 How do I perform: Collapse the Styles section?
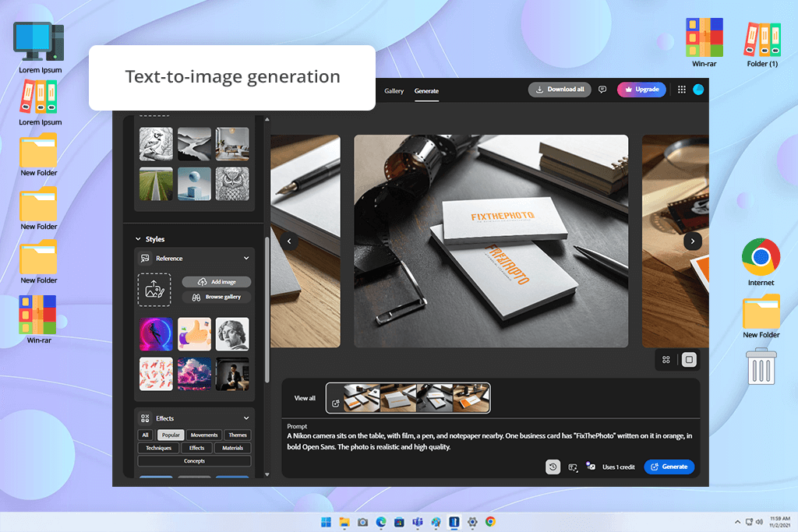click(x=138, y=239)
